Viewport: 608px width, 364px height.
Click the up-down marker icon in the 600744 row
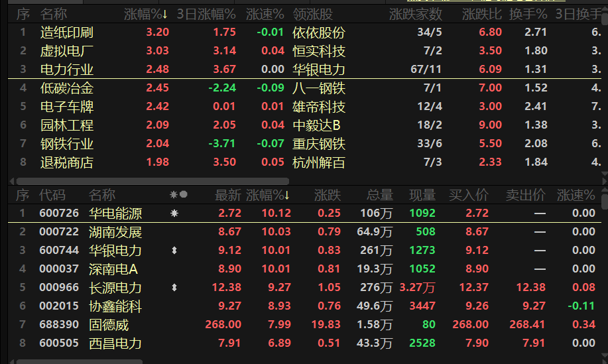click(174, 251)
